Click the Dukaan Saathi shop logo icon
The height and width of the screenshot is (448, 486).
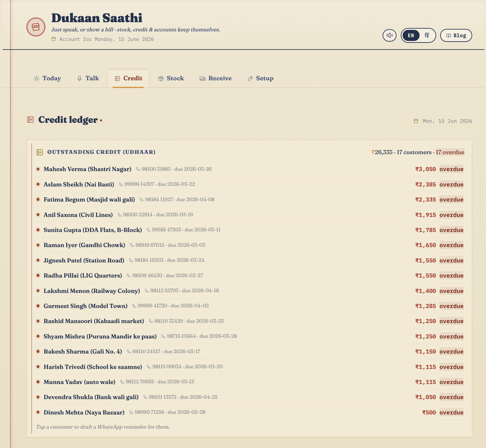point(36,27)
